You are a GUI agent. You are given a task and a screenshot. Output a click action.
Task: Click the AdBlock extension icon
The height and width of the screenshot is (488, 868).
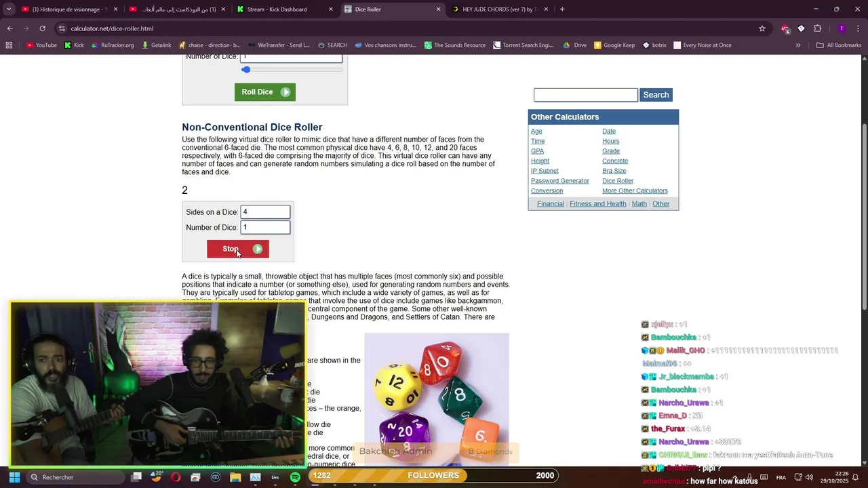[785, 28]
